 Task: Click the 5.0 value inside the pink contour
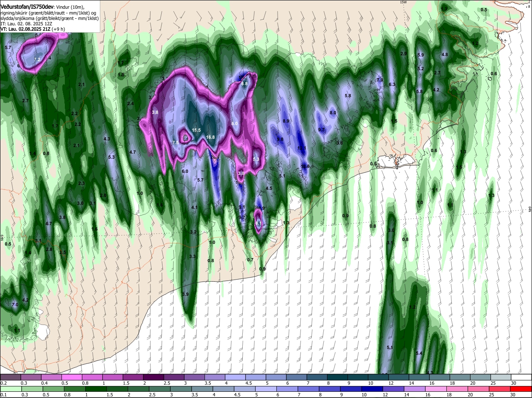click(234, 123)
